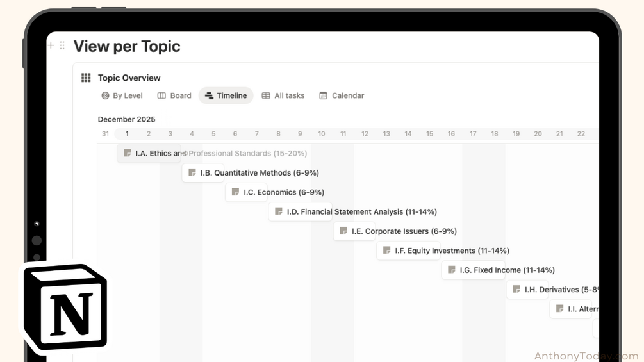Image resolution: width=644 pixels, height=362 pixels.
Task: Click the six-dot drag handle icon
Action: point(62,45)
